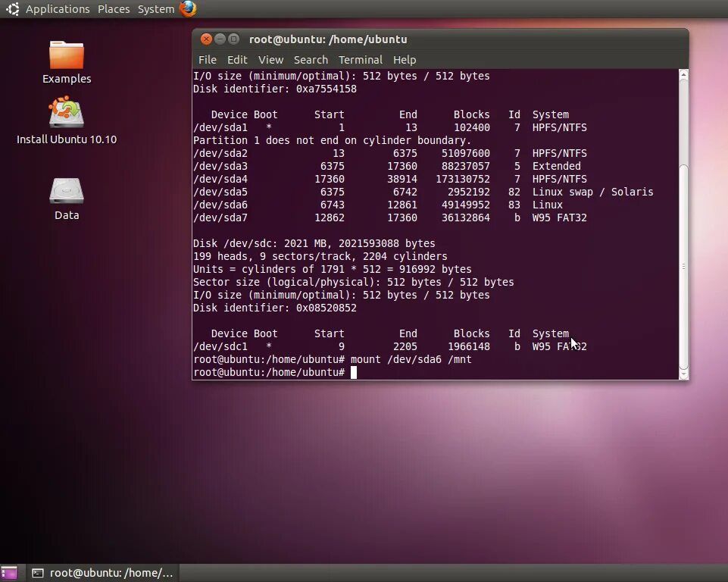Click the /dev/sda2 device name

[x=220, y=153]
